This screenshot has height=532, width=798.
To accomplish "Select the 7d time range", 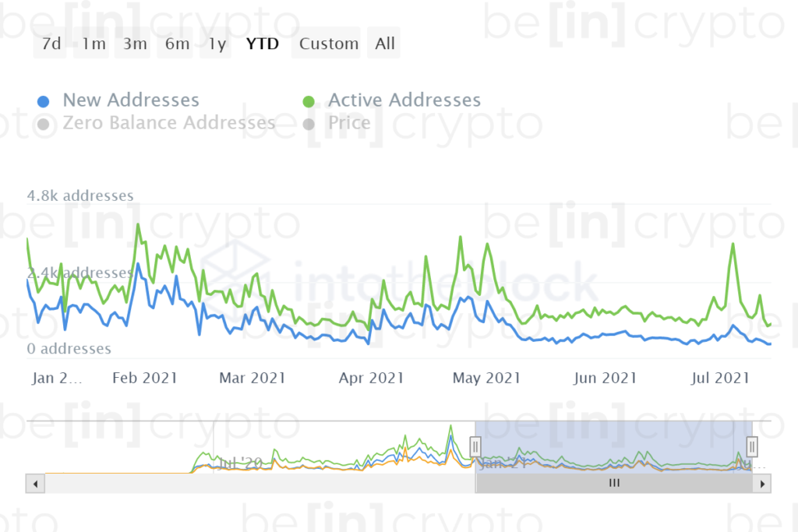I will [51, 44].
